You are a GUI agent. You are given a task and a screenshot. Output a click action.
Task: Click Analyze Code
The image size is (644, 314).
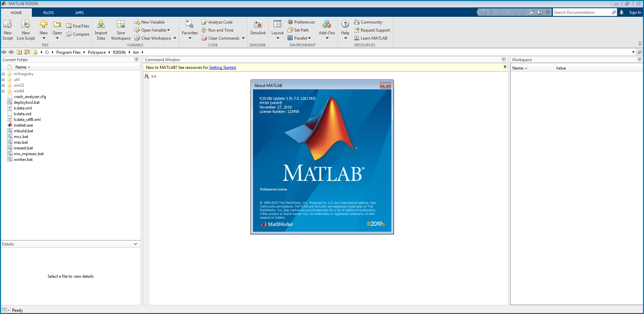(x=217, y=22)
